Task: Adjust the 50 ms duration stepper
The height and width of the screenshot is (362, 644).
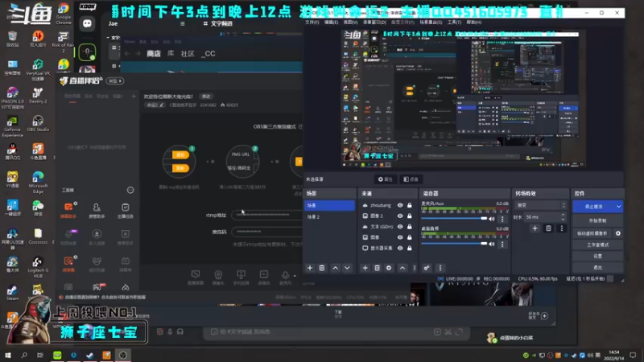Action: pyautogui.click(x=563, y=216)
